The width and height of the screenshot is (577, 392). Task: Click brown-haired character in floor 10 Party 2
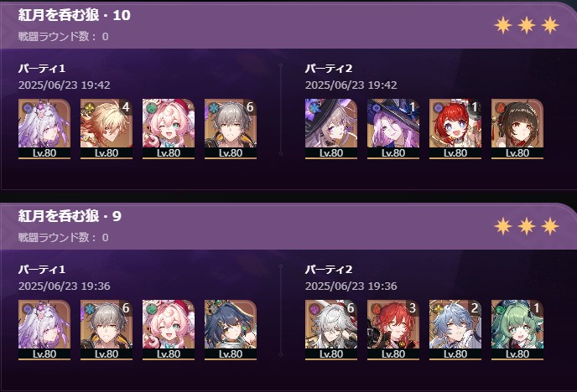pos(517,129)
